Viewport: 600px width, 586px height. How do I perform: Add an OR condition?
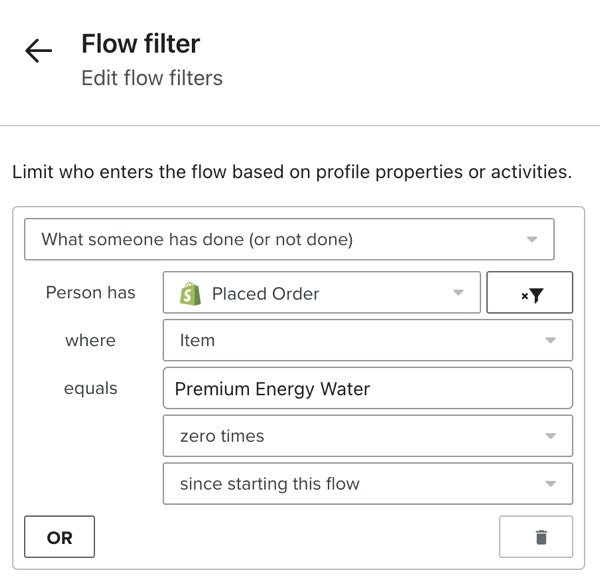pyautogui.click(x=60, y=537)
